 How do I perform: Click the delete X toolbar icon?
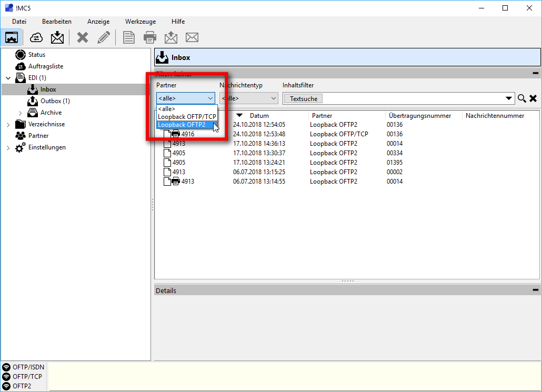click(83, 37)
